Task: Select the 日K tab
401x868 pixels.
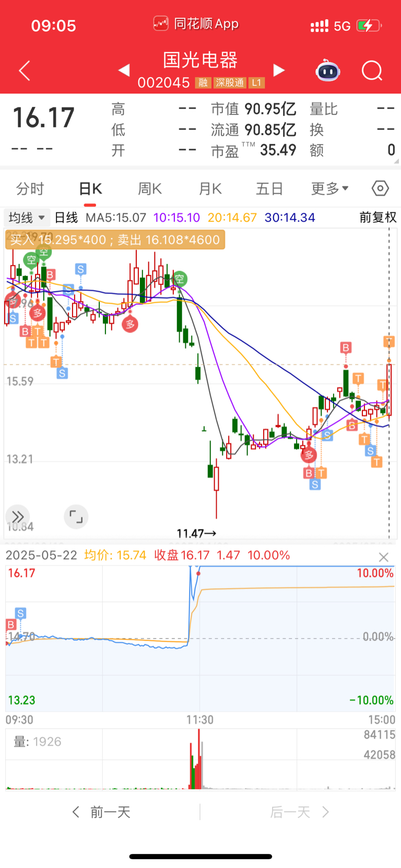Action: point(90,188)
